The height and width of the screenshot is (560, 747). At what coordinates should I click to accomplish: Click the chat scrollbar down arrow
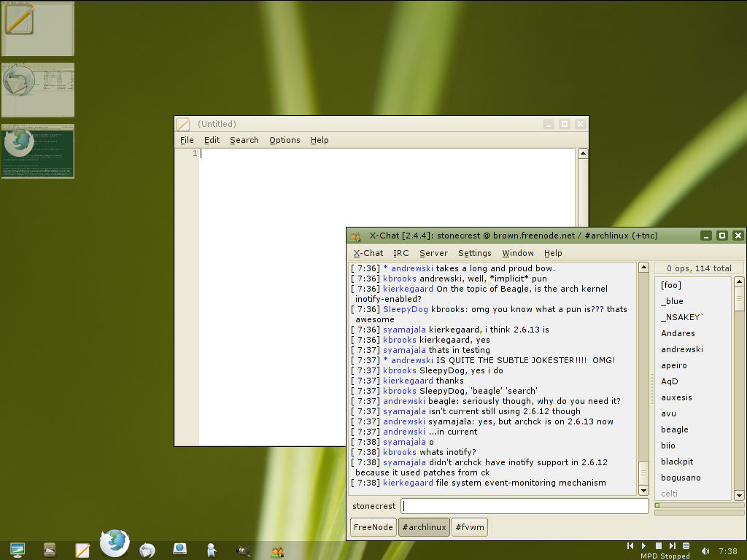tap(643, 491)
